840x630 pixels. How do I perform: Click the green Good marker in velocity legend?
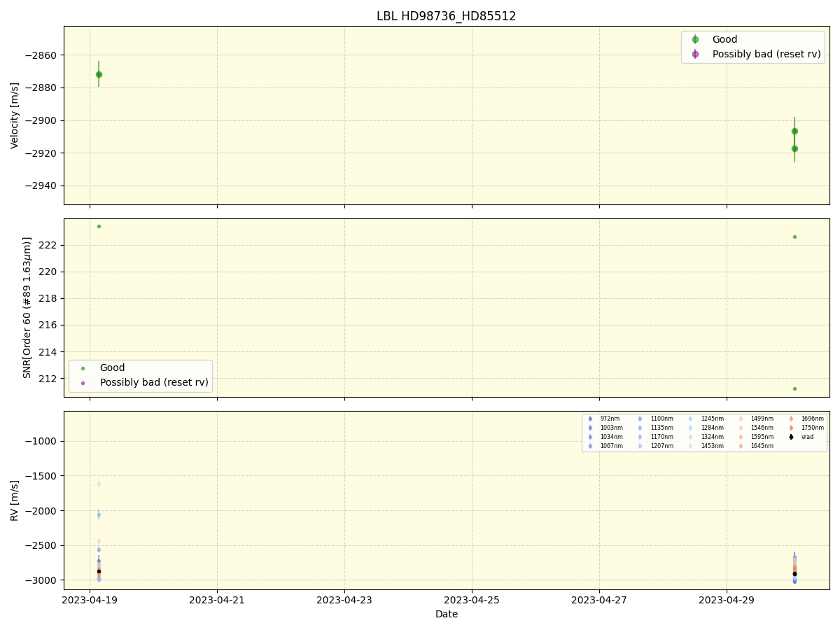[695, 39]
